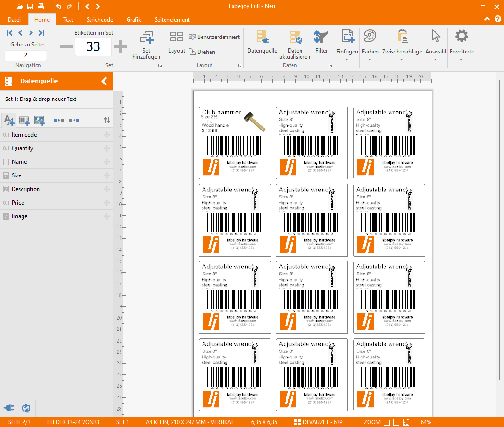Select the Price field
The width and height of the screenshot is (504, 427).
coord(57,203)
